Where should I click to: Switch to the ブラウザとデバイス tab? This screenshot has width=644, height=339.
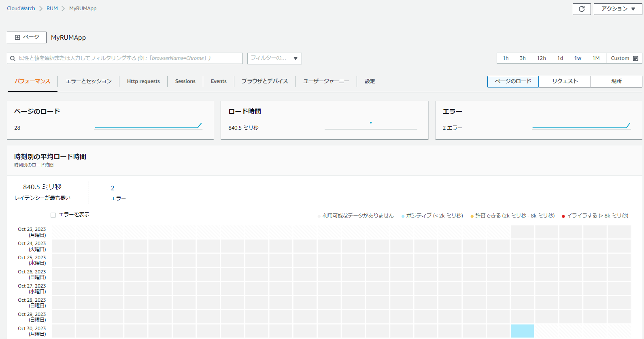[x=265, y=81]
